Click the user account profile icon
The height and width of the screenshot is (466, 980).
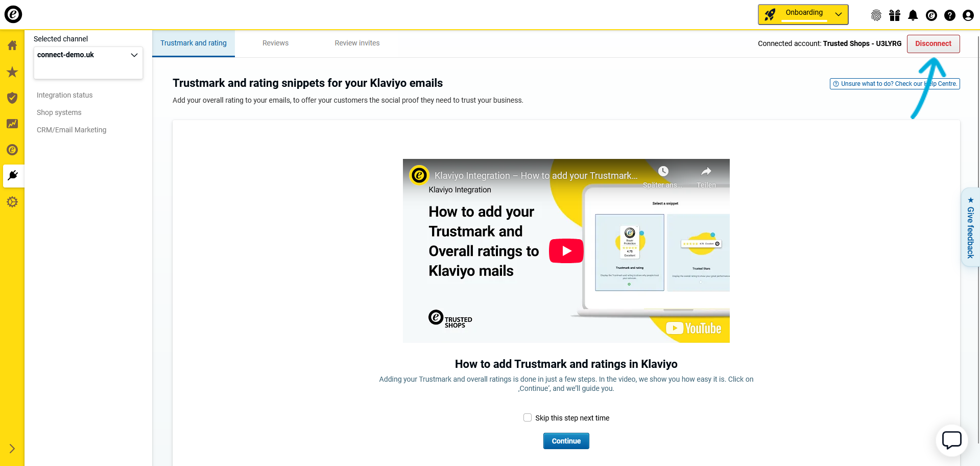[968, 15]
